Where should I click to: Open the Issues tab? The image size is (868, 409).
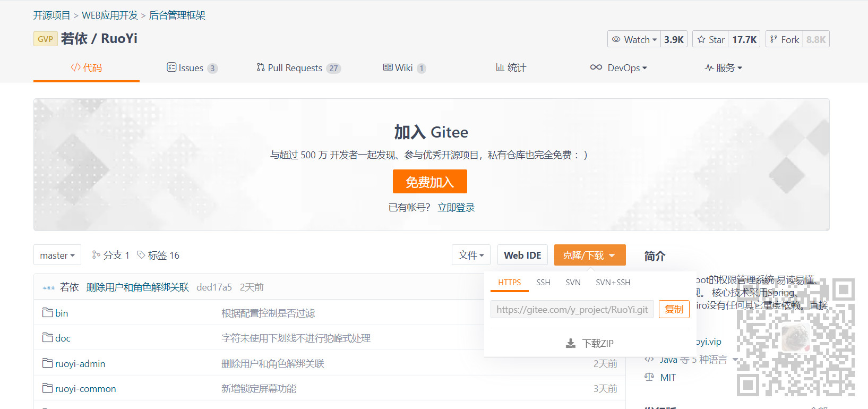pyautogui.click(x=192, y=67)
